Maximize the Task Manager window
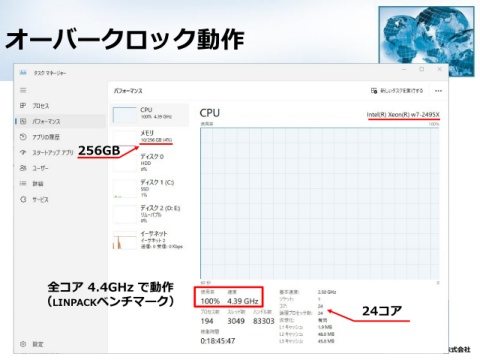 [x=422, y=69]
